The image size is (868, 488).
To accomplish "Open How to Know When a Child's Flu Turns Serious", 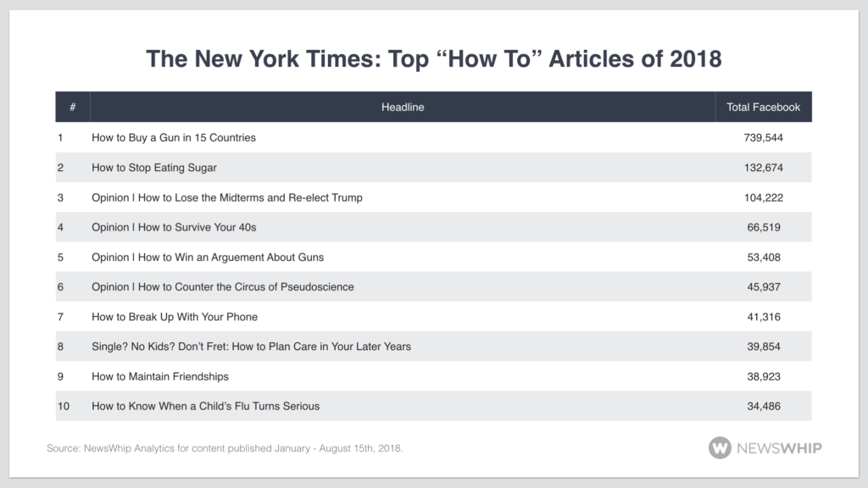I will point(205,406).
